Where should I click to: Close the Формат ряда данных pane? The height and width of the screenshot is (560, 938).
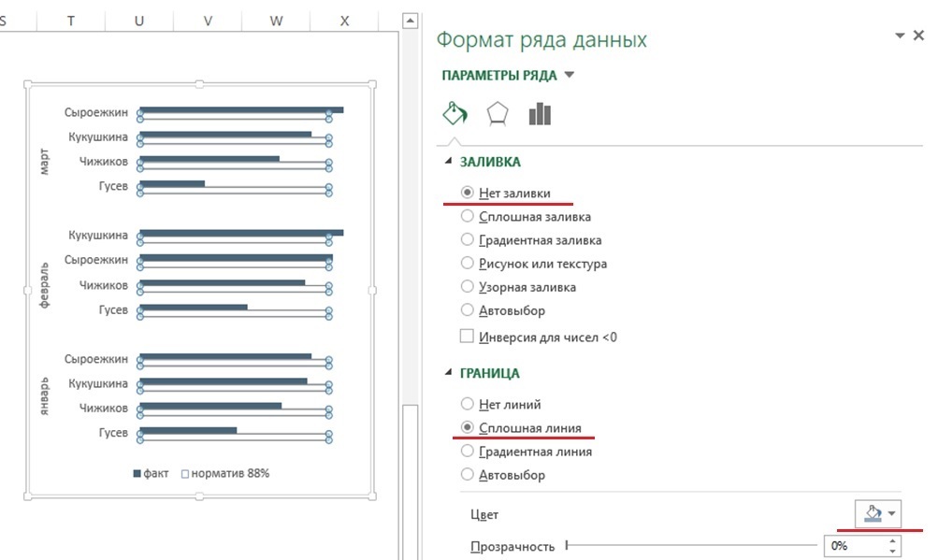(x=919, y=36)
